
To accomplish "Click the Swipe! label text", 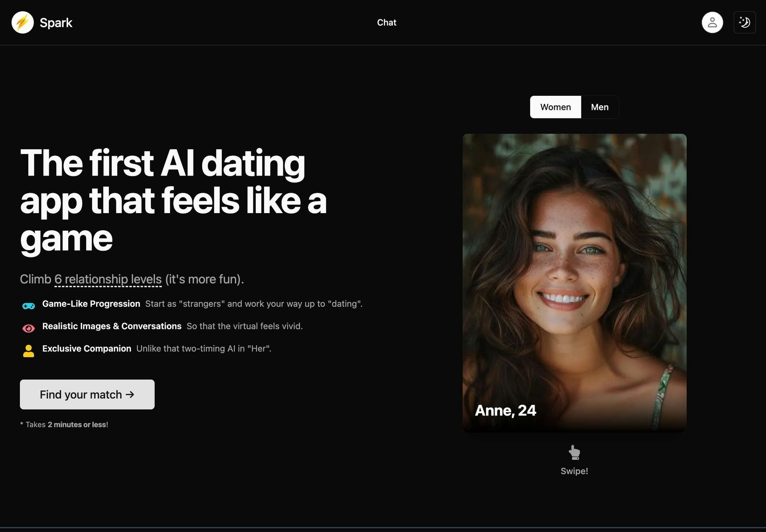I will (x=574, y=471).
